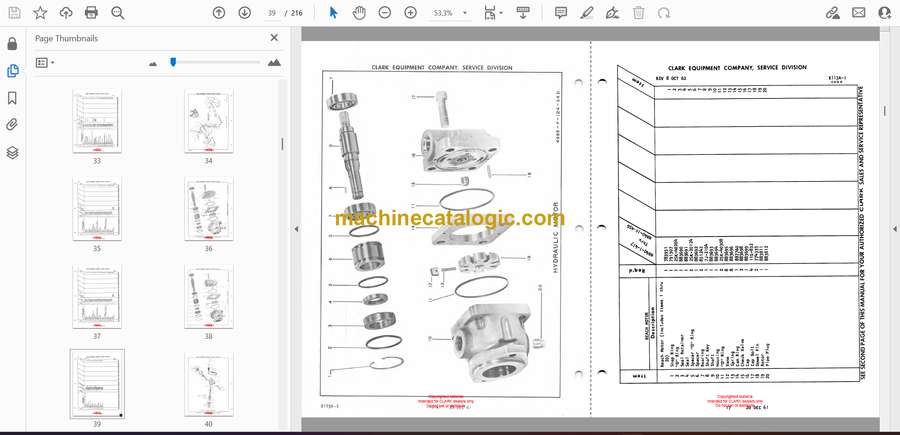Open the Sign document pen tool
Viewport: 900px width, 435px height.
click(612, 13)
